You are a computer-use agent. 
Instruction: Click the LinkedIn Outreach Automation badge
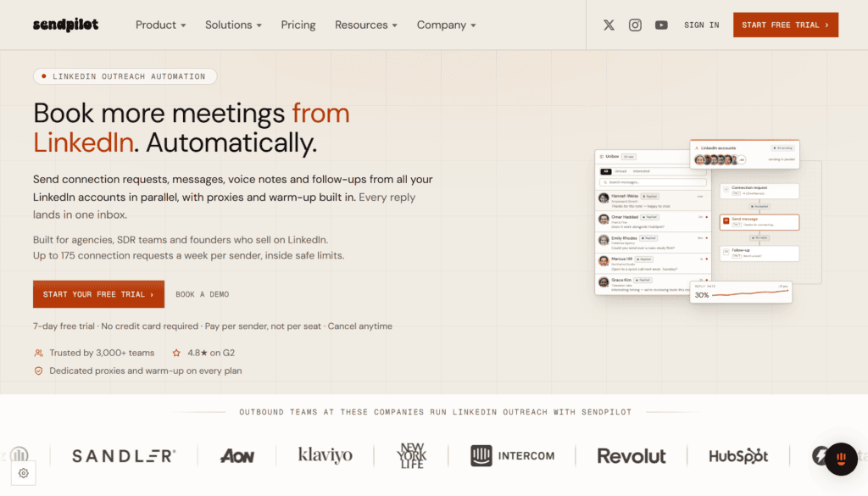125,76
